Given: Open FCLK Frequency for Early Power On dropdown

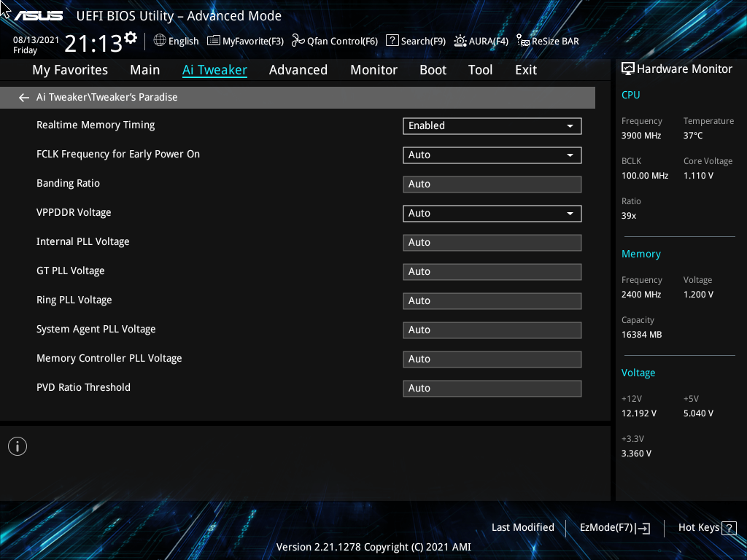Looking at the screenshot, I should pyautogui.click(x=492, y=155).
